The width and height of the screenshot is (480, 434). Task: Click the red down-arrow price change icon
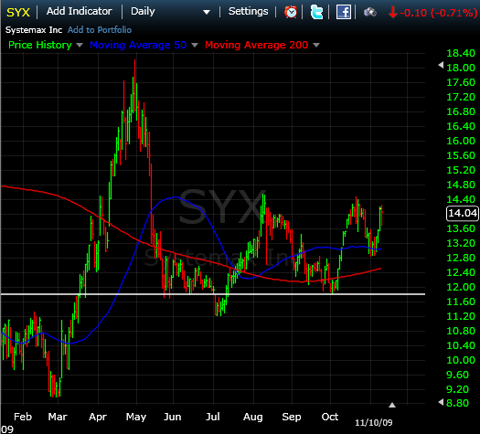tap(393, 13)
